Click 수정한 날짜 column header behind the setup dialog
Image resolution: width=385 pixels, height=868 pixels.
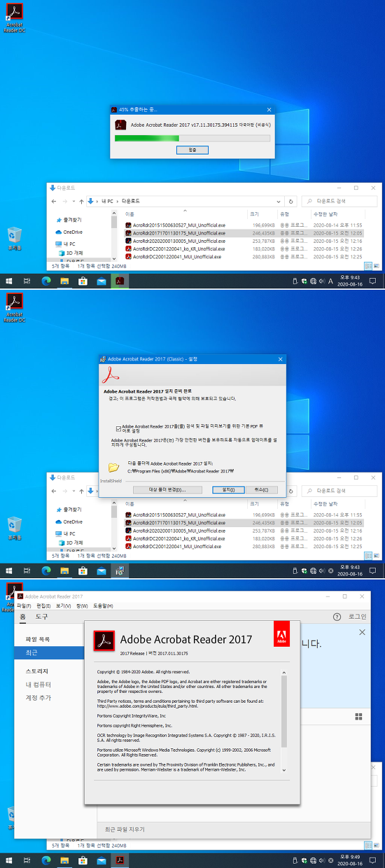coord(326,503)
